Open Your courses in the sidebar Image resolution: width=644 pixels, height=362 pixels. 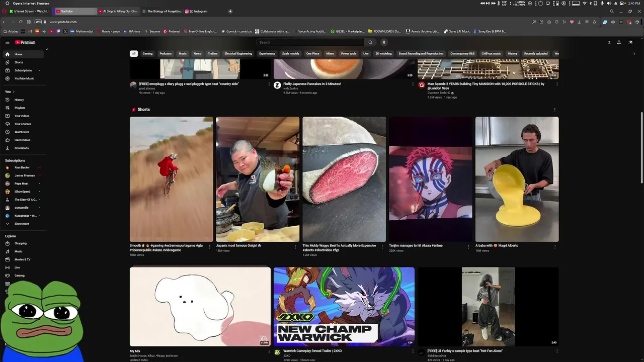click(x=23, y=124)
